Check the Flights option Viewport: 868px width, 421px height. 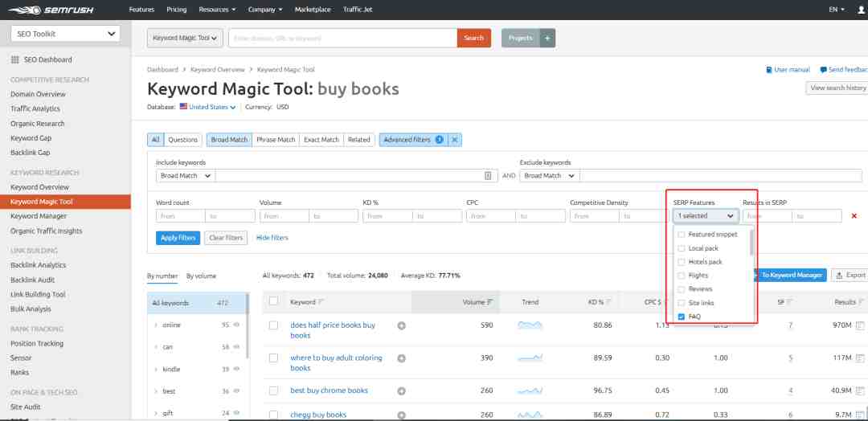pos(682,276)
